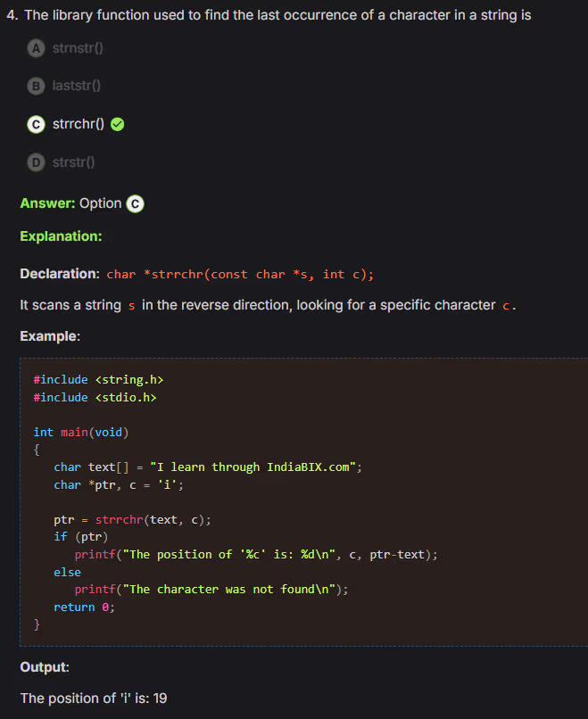Viewport: 588px width, 719px height.
Task: Pick the strstr() answer text
Action: click(74, 162)
